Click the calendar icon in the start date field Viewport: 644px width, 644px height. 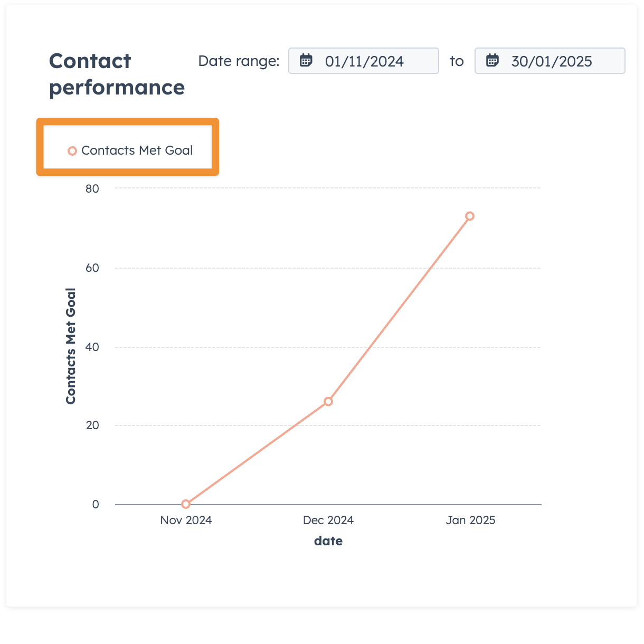tap(306, 61)
